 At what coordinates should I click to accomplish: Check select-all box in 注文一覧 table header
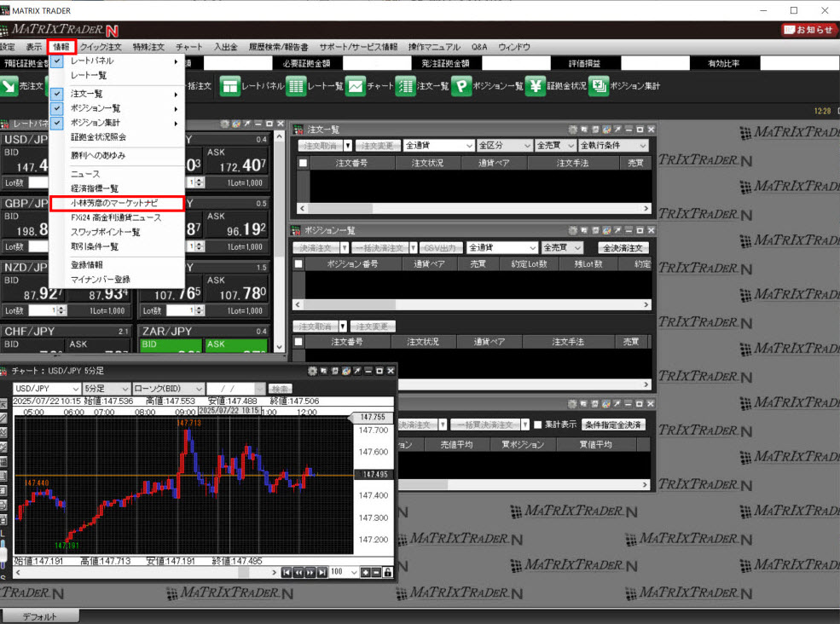(304, 163)
